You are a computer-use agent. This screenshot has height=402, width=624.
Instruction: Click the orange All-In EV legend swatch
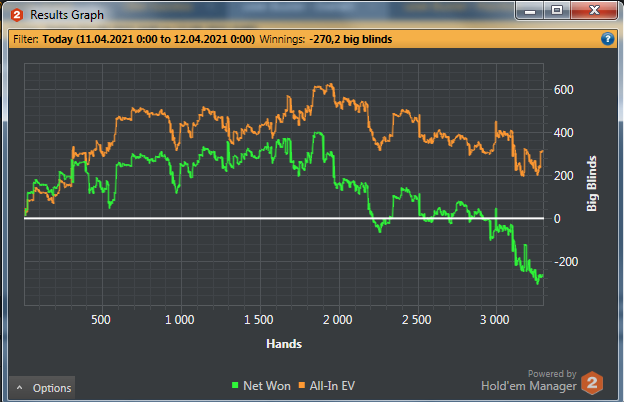(x=302, y=385)
